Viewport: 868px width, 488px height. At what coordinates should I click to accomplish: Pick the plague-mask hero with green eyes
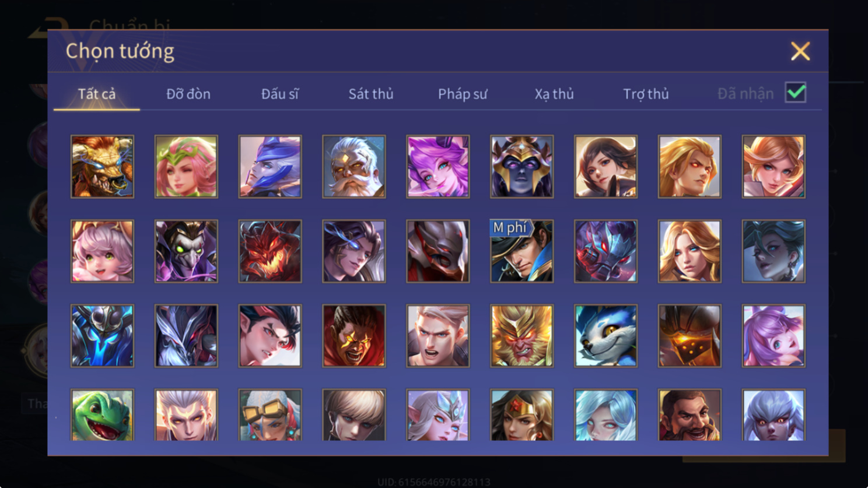[186, 251]
